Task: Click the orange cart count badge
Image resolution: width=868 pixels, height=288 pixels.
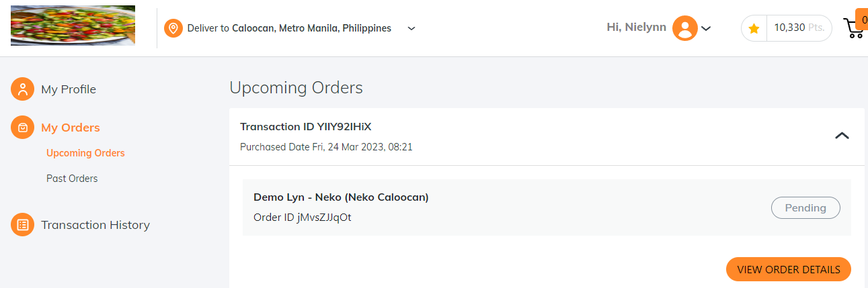Action: pyautogui.click(x=862, y=19)
